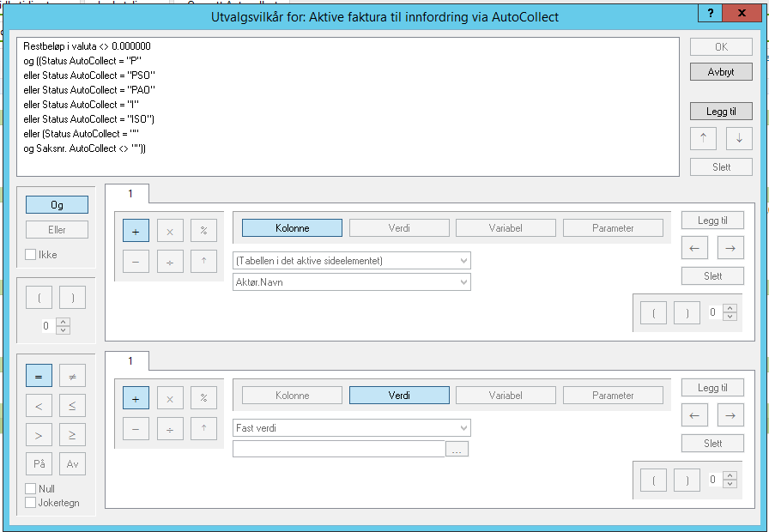Select tab 1 of the lower expression panel

[x=128, y=361]
